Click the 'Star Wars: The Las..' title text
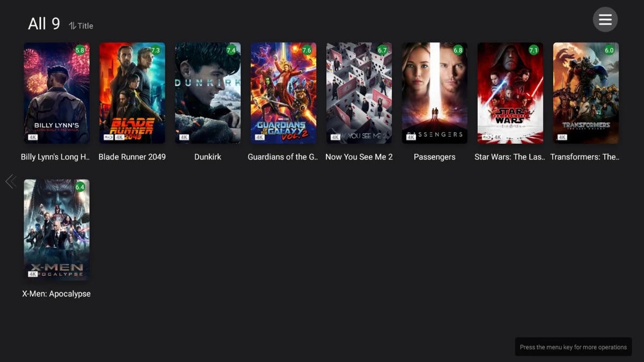The image size is (644, 362). coord(510,157)
